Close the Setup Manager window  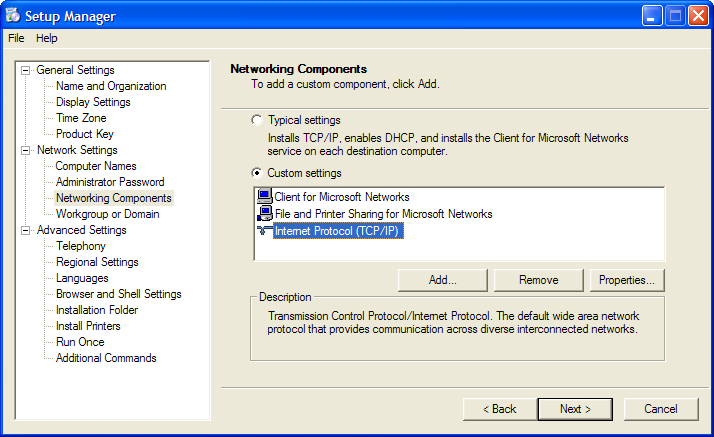click(x=698, y=16)
